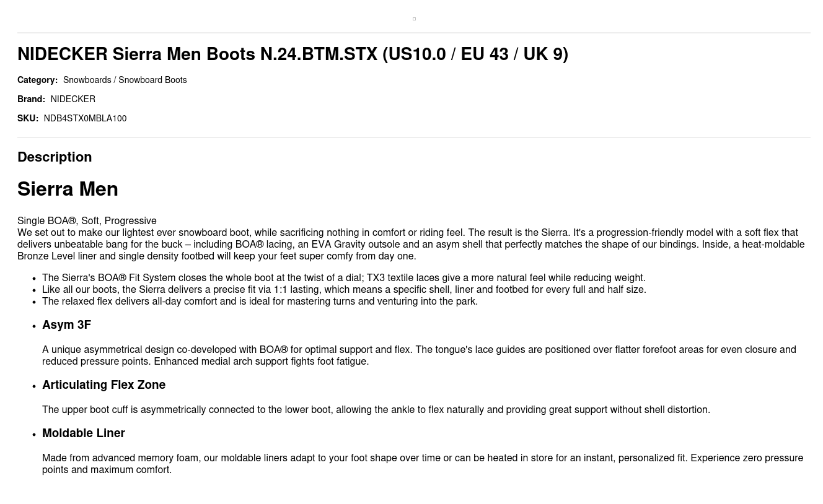Click the sentence starting 'The upper boot cuff'

[x=376, y=410]
